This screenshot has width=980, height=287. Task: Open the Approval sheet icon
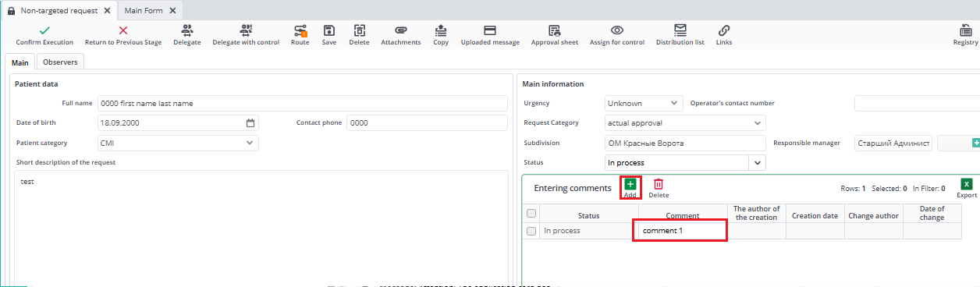pos(555,30)
